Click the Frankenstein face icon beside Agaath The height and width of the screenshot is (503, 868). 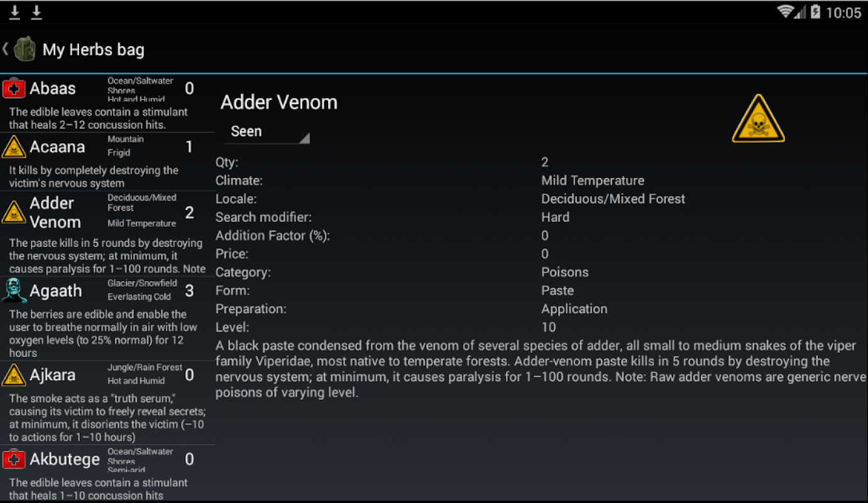(14, 290)
